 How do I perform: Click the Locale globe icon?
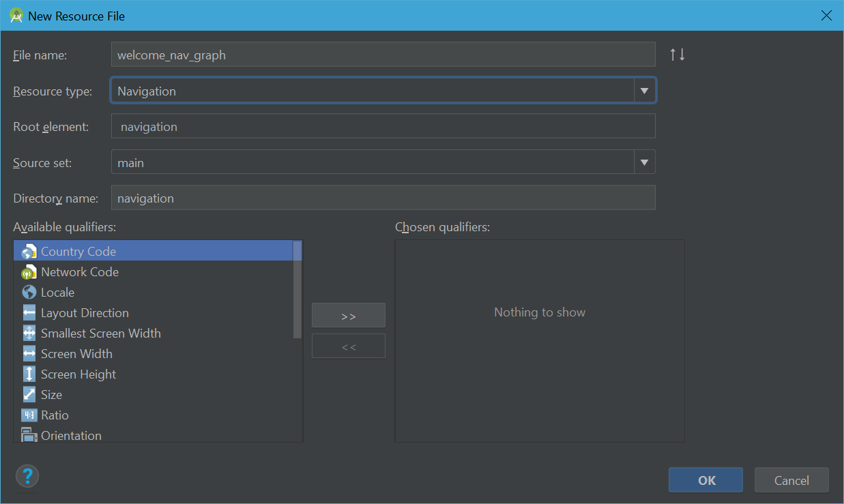(x=29, y=293)
